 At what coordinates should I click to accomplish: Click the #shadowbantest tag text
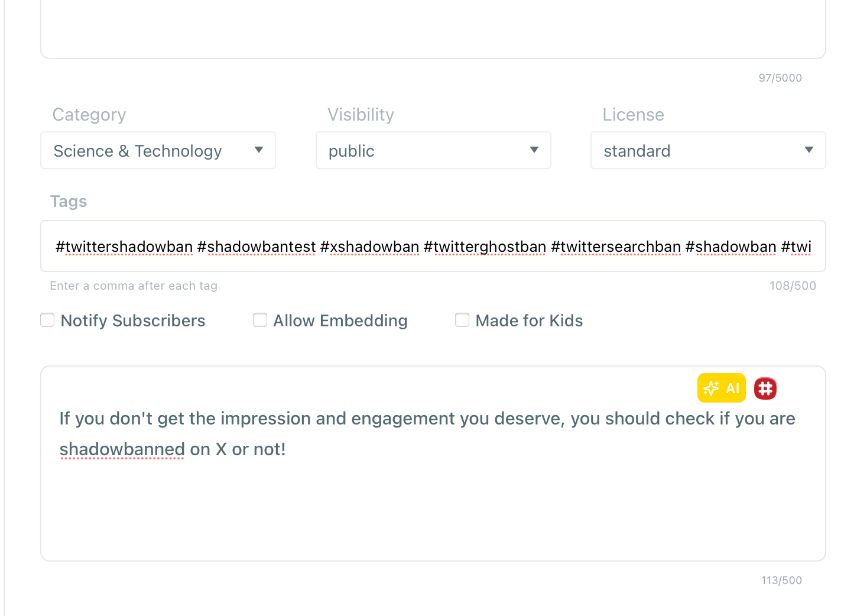coord(257,247)
